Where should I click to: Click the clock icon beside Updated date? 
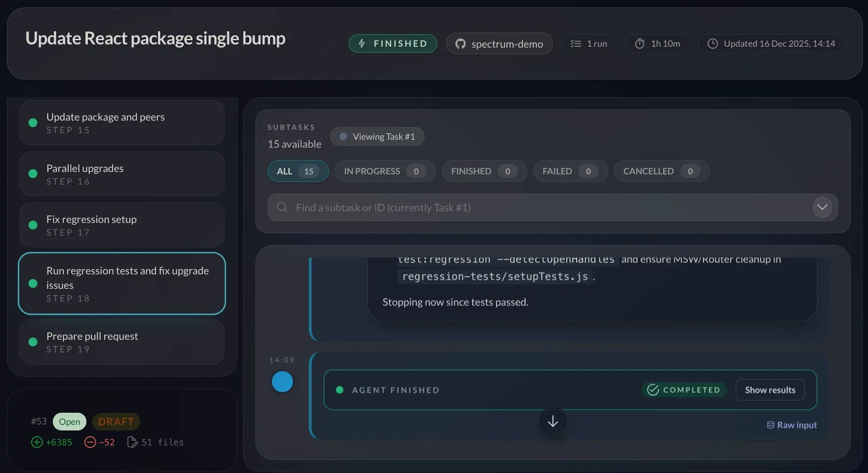(x=712, y=43)
